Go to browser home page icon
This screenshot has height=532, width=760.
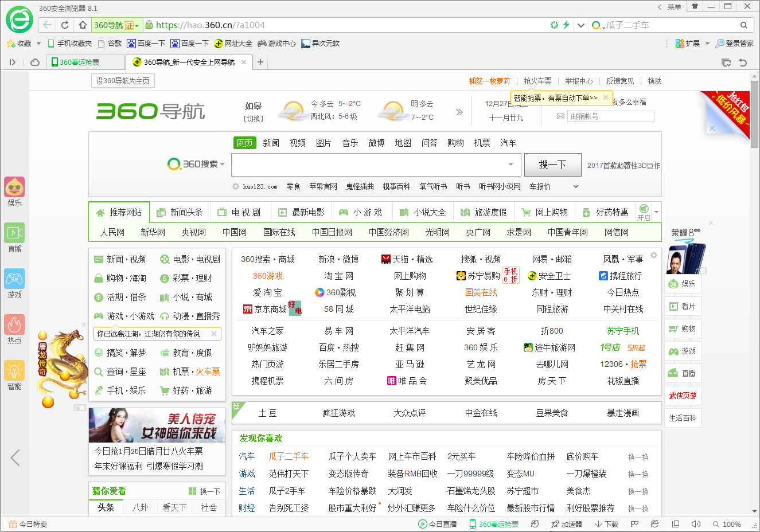(x=83, y=25)
